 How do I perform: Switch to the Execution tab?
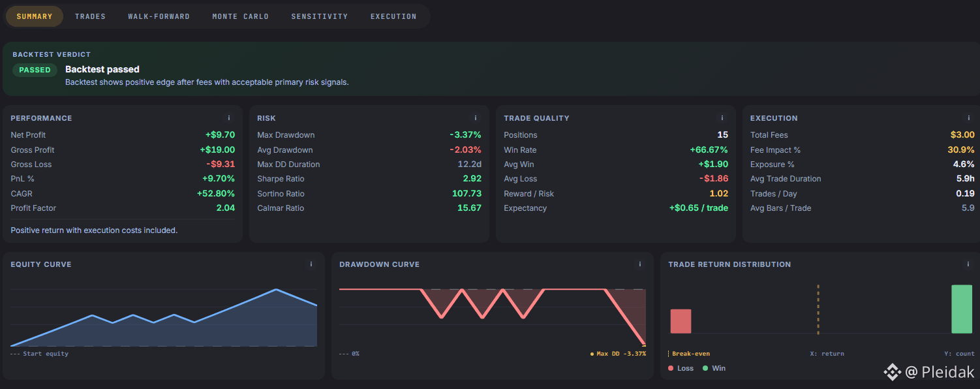click(x=393, y=16)
